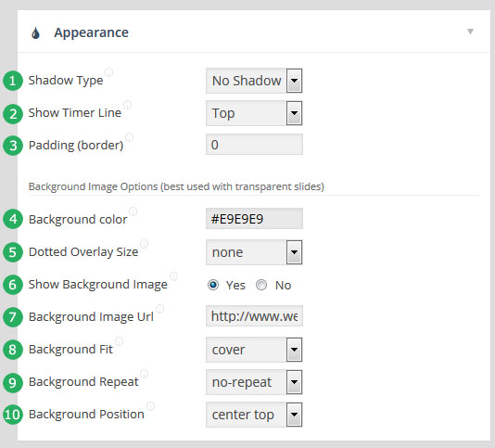Open the Dotted Overlay Size dropdown
This screenshot has height=448, width=495.
point(254,252)
